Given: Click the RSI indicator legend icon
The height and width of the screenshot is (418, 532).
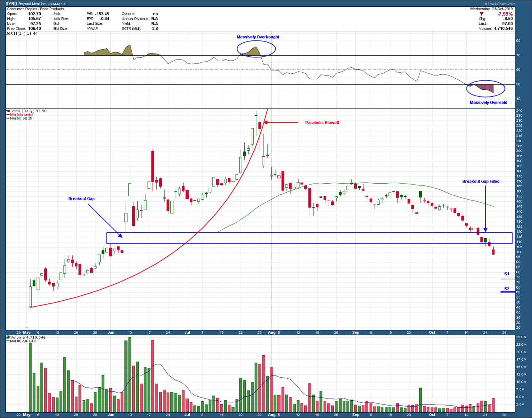Looking at the screenshot, I should (8, 33).
